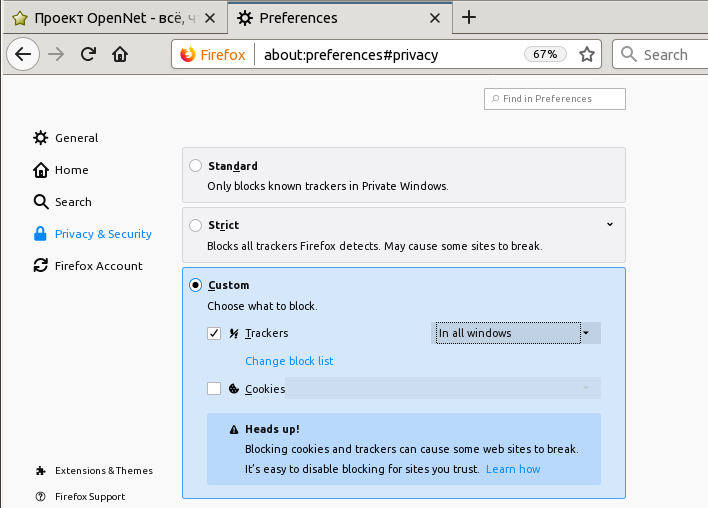Screen dimensions: 708x508
Task: Open the disabled Cookies dropdown menu
Action: coord(444,389)
